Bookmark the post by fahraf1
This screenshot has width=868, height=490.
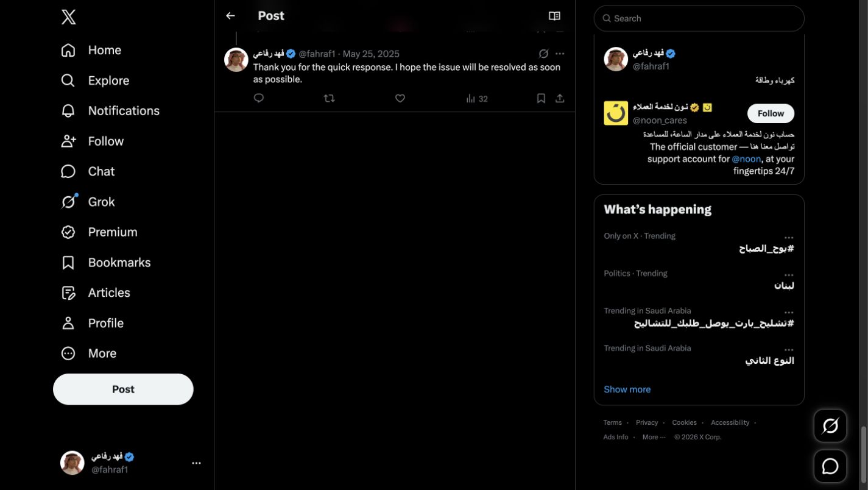[541, 98]
